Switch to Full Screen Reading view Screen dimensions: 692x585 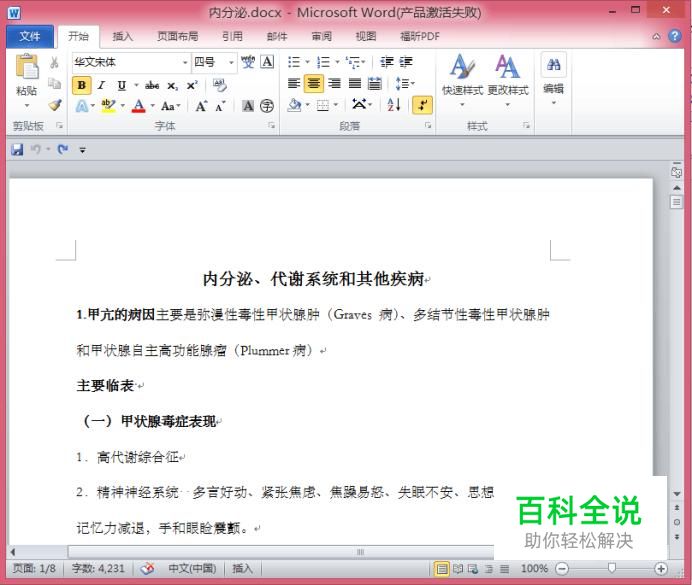click(x=458, y=569)
